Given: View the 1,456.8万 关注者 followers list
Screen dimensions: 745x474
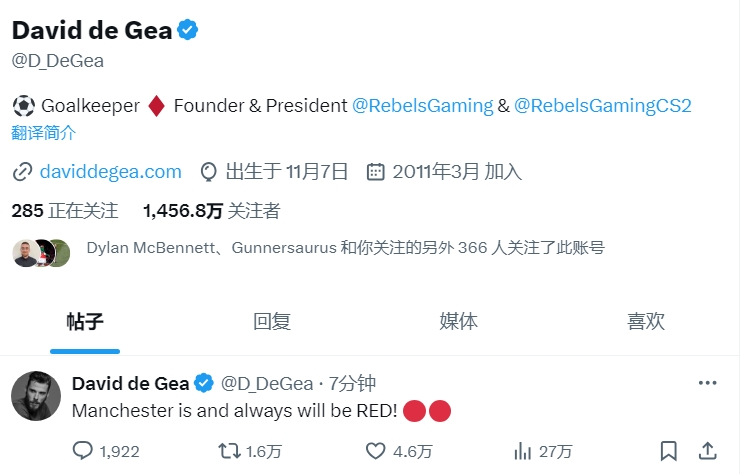Looking at the screenshot, I should coord(211,211).
